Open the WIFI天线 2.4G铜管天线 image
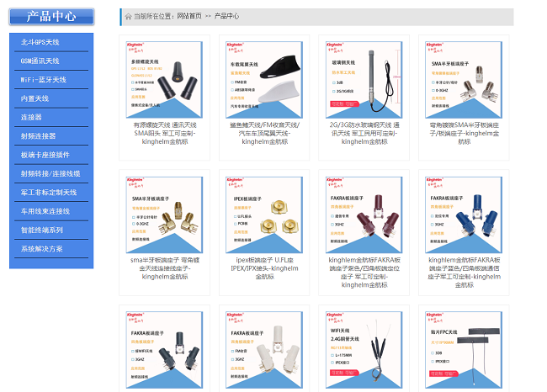547x392 pixels. 364,350
